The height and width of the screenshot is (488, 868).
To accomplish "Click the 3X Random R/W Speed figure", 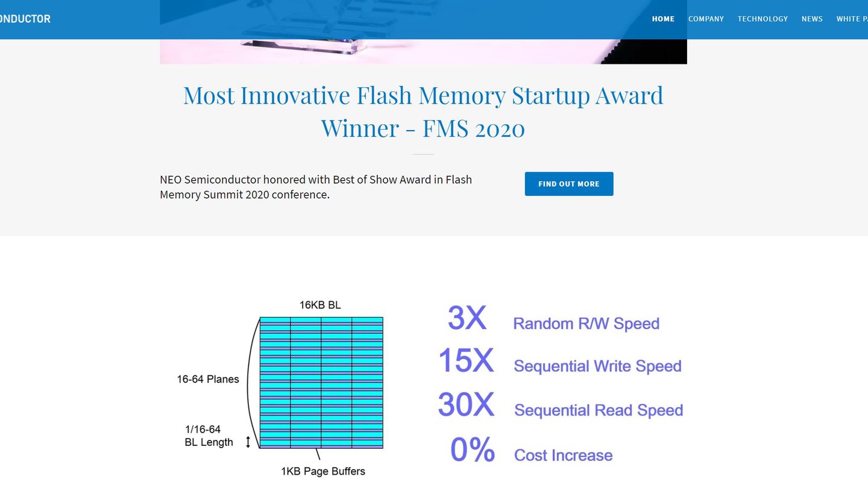I will (553, 319).
